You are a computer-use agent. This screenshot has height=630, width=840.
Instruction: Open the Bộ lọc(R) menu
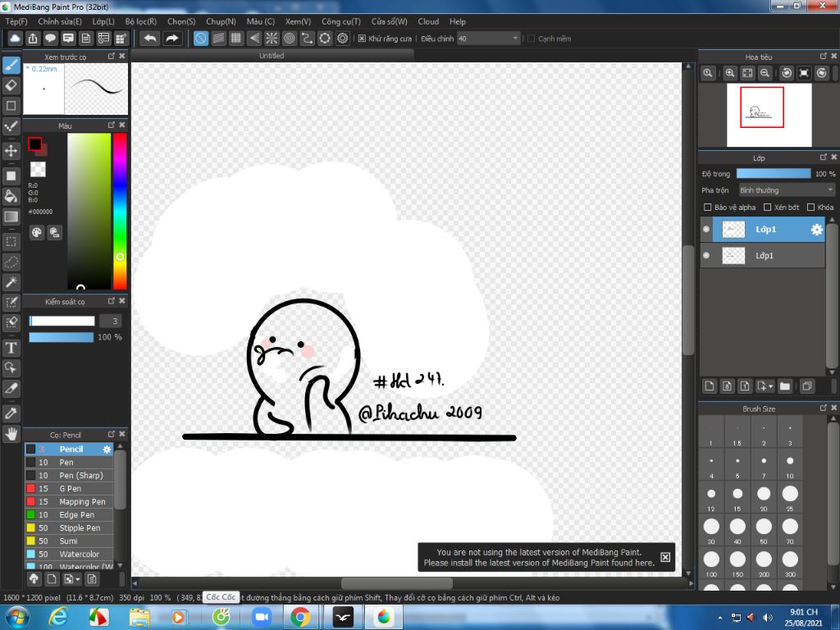141,21
